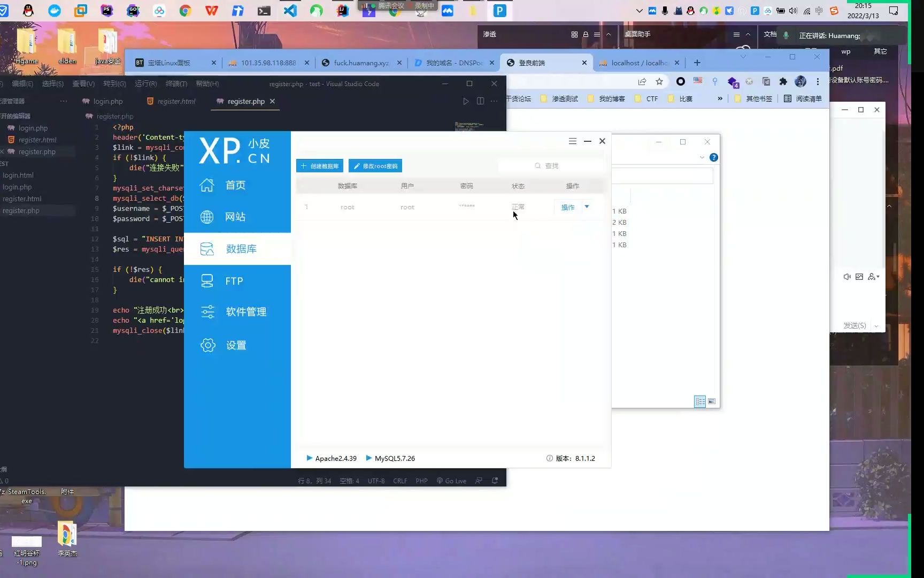Click the CRLF line ending indicator
Viewport: 924px width, 578px height.
(400, 481)
